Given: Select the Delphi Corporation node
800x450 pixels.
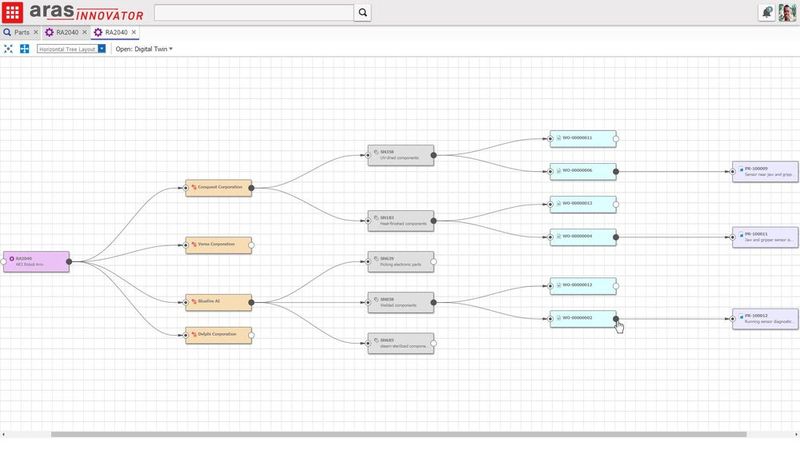Looking at the screenshot, I should pos(218,334).
